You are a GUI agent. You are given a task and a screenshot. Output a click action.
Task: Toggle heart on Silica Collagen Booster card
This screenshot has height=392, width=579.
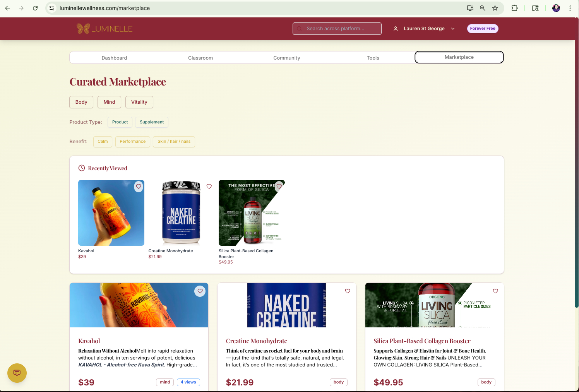[495, 291]
